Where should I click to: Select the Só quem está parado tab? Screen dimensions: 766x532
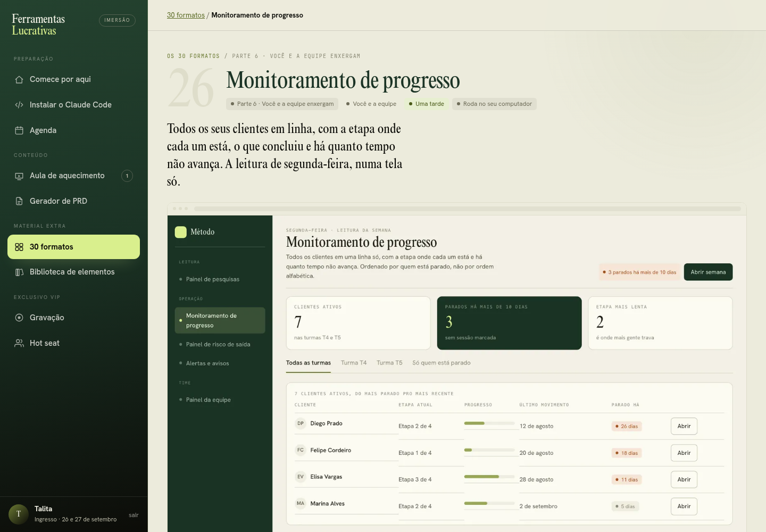(x=442, y=363)
